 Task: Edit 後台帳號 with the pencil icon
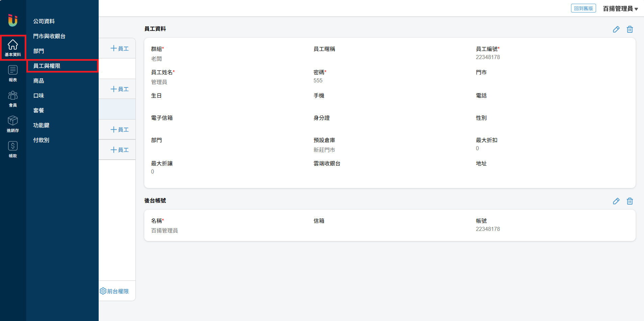[x=616, y=201]
